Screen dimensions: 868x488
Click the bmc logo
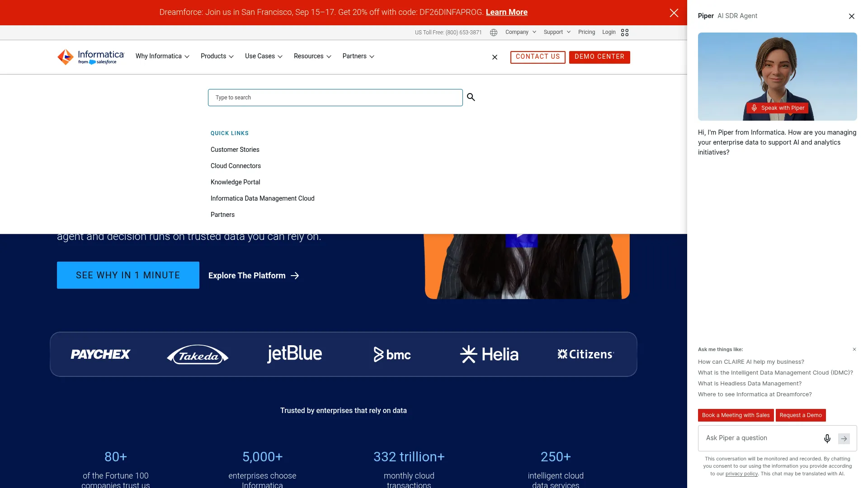(x=392, y=355)
